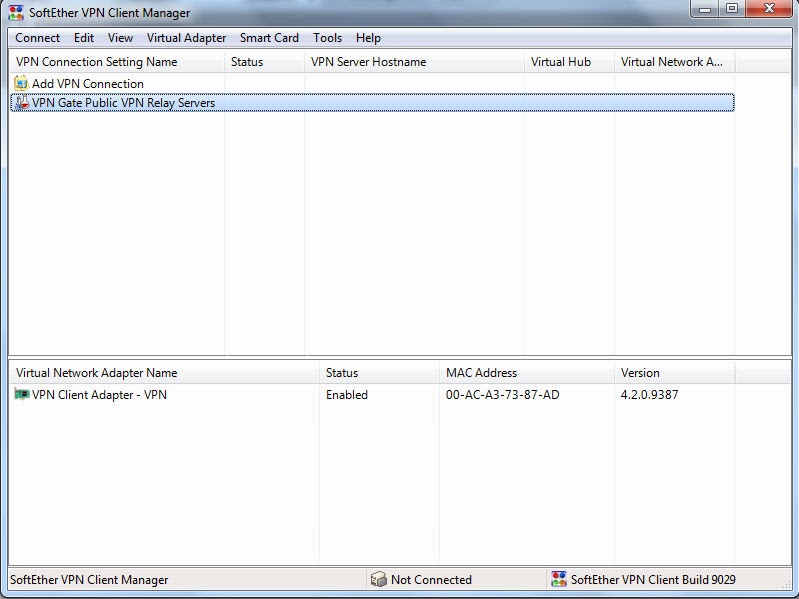Click the VPN Client Adapter network card icon
Viewport: 799px width, 599px height.
21,394
